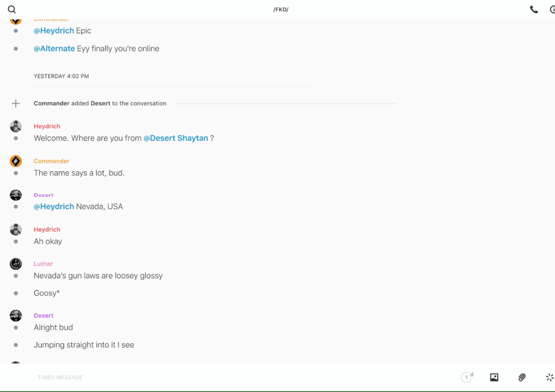Click @Heydrich mention before 'Nevada, USA'
Screen dimensions: 555x392
coord(54,207)
